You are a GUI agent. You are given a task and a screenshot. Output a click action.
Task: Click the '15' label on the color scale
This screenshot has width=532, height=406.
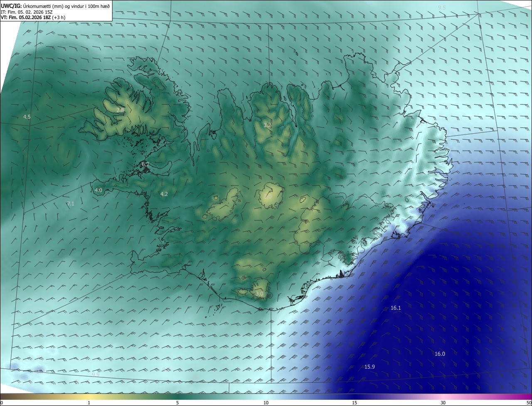(x=355, y=403)
